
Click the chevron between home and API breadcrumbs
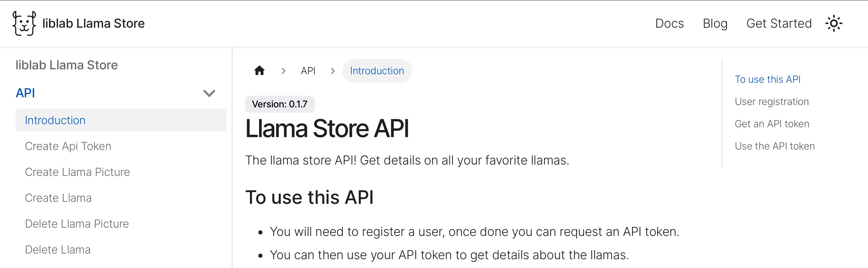(283, 71)
